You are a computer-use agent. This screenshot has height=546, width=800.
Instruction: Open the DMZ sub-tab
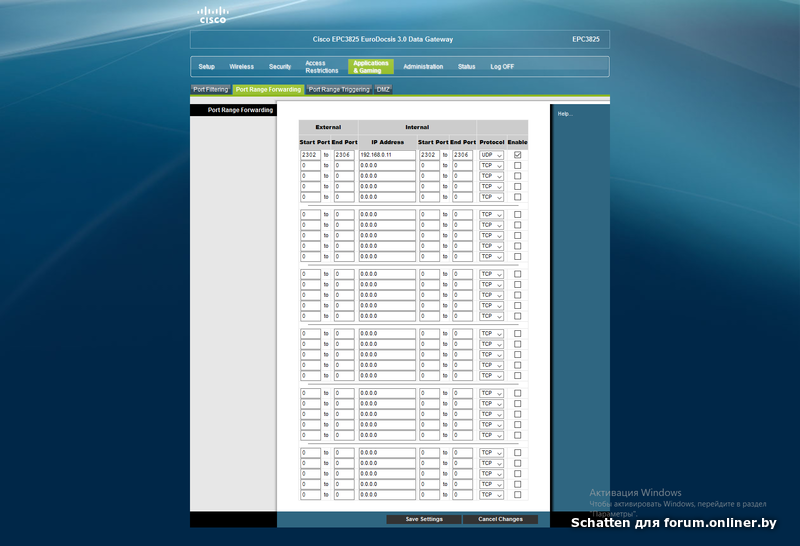(383, 90)
